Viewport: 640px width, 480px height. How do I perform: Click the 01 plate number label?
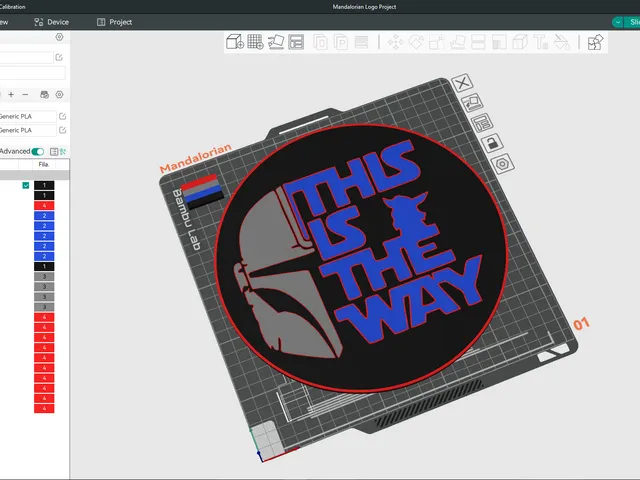click(581, 324)
